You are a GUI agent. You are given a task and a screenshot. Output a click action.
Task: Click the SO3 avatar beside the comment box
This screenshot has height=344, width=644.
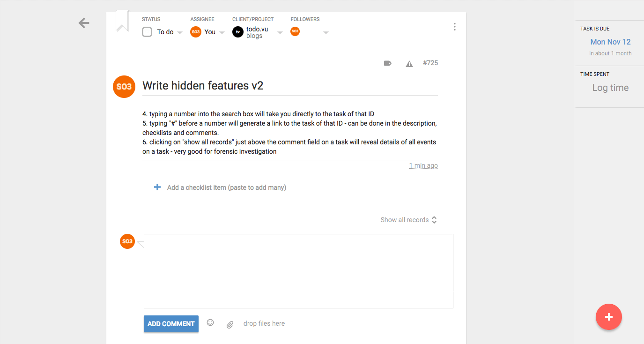point(127,241)
